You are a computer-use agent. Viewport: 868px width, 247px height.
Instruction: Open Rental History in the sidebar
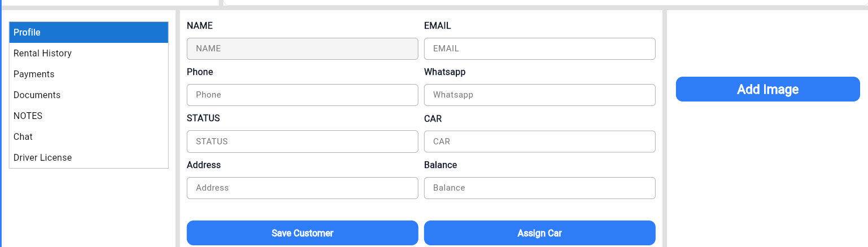click(x=89, y=54)
